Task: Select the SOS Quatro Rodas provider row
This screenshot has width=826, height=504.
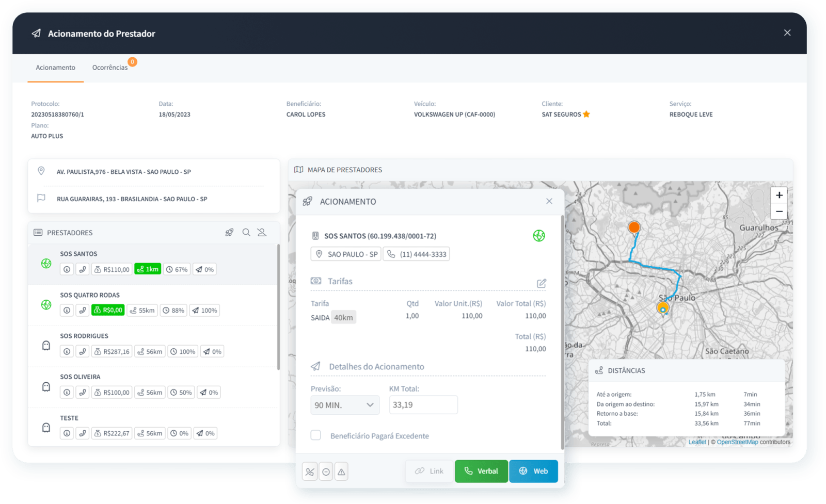Action: point(153,305)
